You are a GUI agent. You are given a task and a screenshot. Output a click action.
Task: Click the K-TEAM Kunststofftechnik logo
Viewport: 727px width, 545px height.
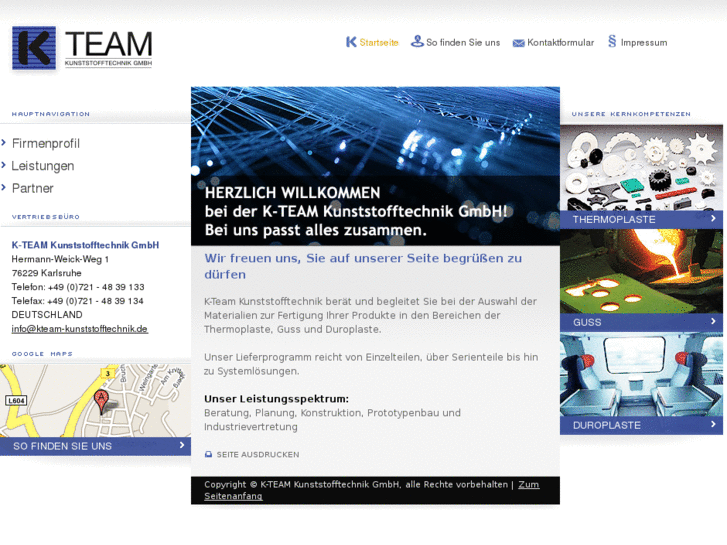click(x=82, y=48)
